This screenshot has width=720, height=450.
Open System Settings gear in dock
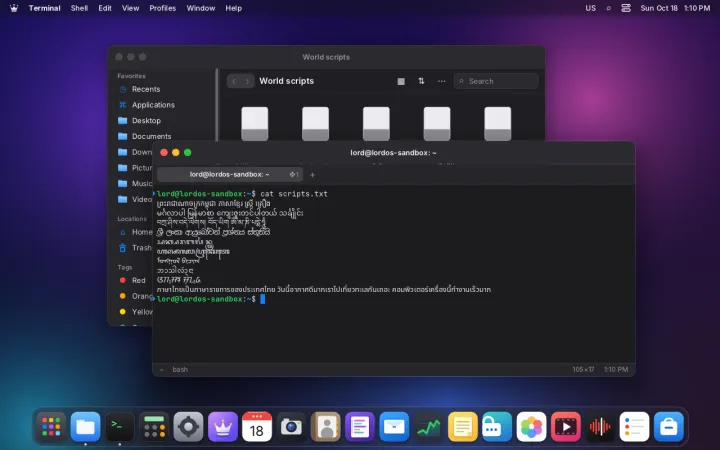pyautogui.click(x=188, y=427)
